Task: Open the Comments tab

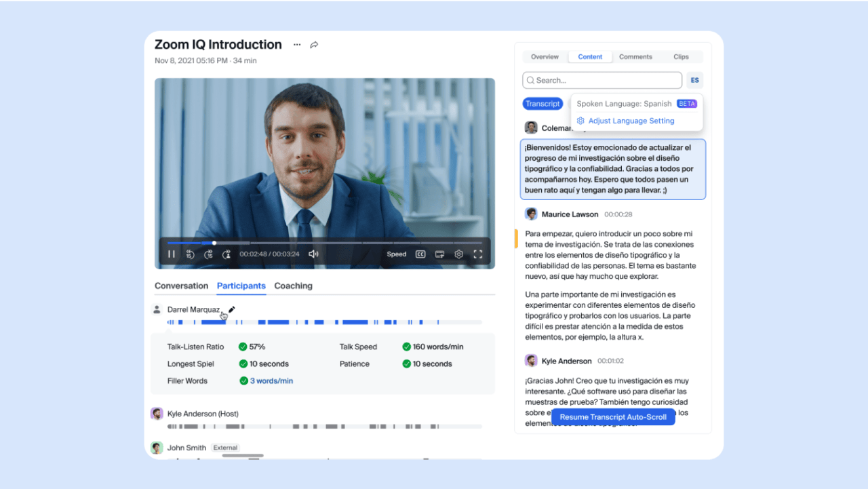Action: tap(635, 56)
